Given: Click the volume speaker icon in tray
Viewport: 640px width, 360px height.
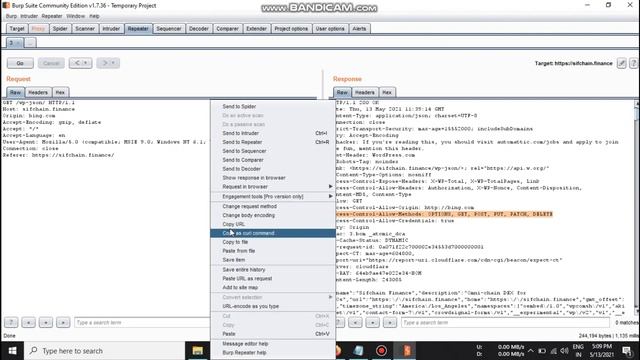Looking at the screenshot, I should tap(564, 351).
